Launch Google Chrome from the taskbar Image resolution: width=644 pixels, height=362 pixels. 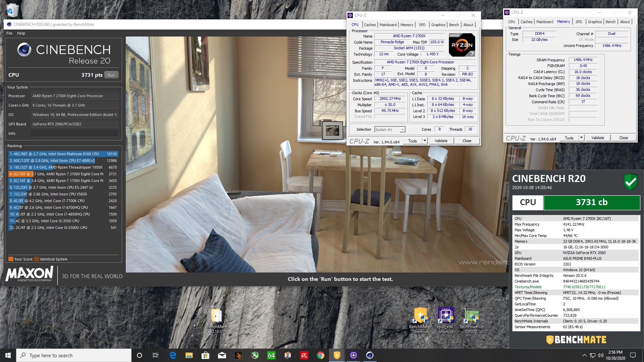point(320,355)
